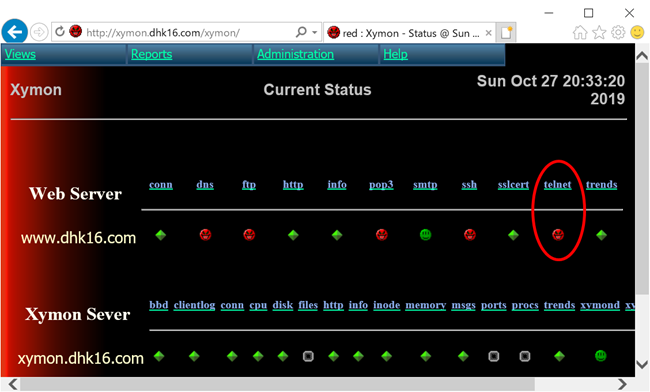Open the red ssh status icon
This screenshot has width=650, height=392.
click(470, 235)
